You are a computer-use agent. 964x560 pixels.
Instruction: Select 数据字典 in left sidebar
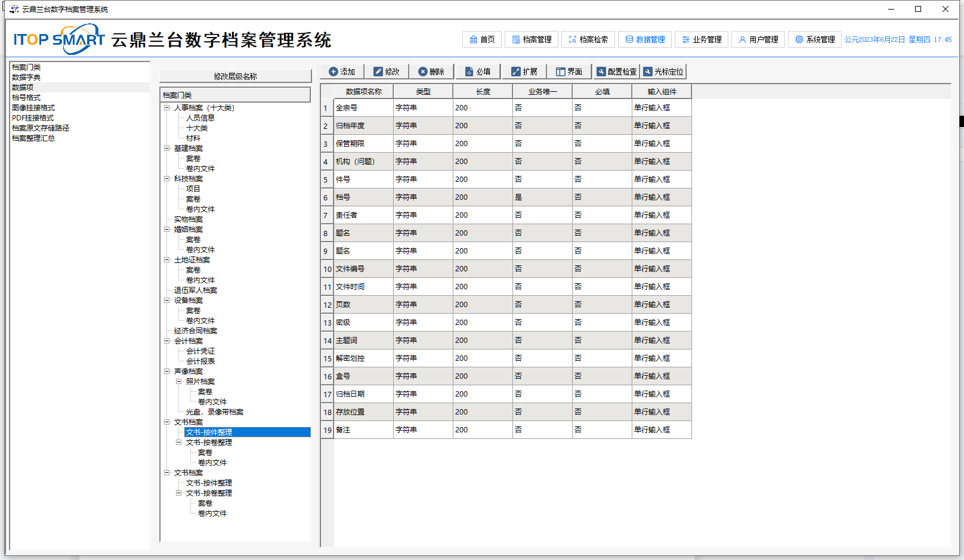tap(26, 78)
